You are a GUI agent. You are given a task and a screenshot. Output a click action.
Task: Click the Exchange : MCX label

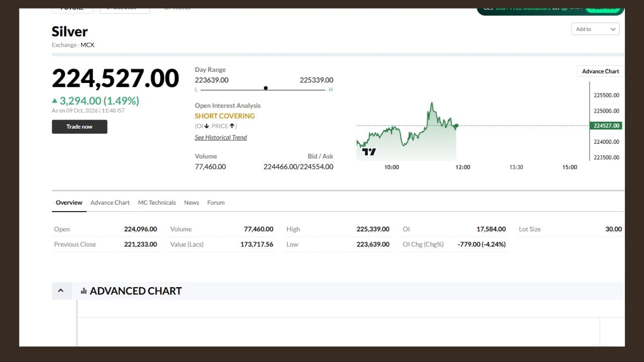(73, 45)
